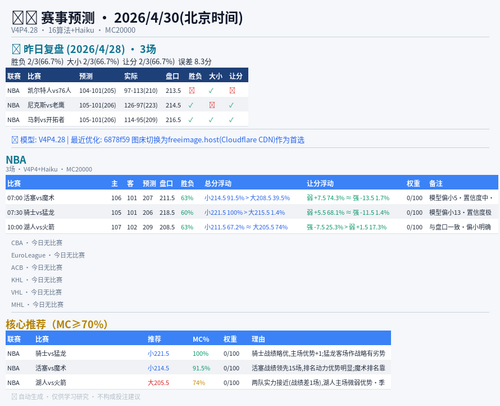
Task: Click the 让分 miss mark for 凯尔特人vs76人
Action: coord(232,91)
